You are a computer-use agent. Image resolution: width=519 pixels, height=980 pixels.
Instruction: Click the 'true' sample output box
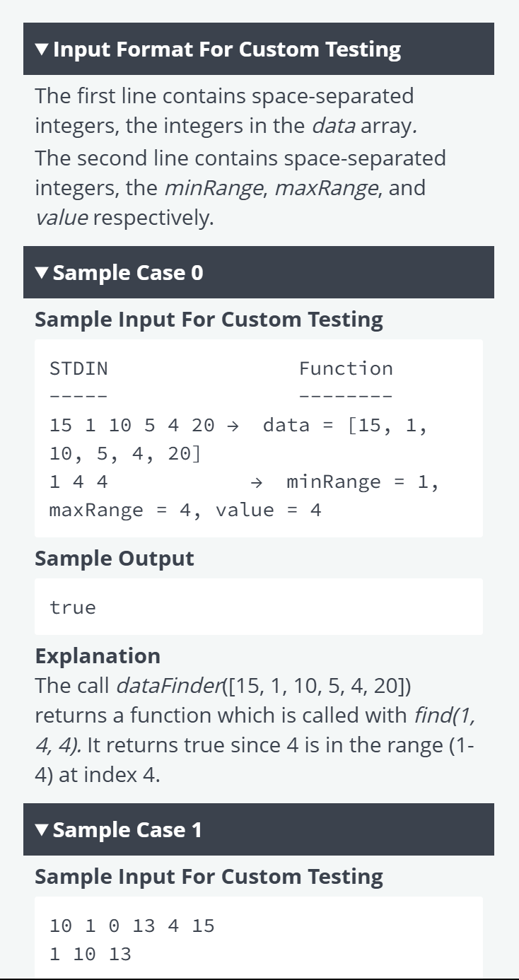[259, 607]
